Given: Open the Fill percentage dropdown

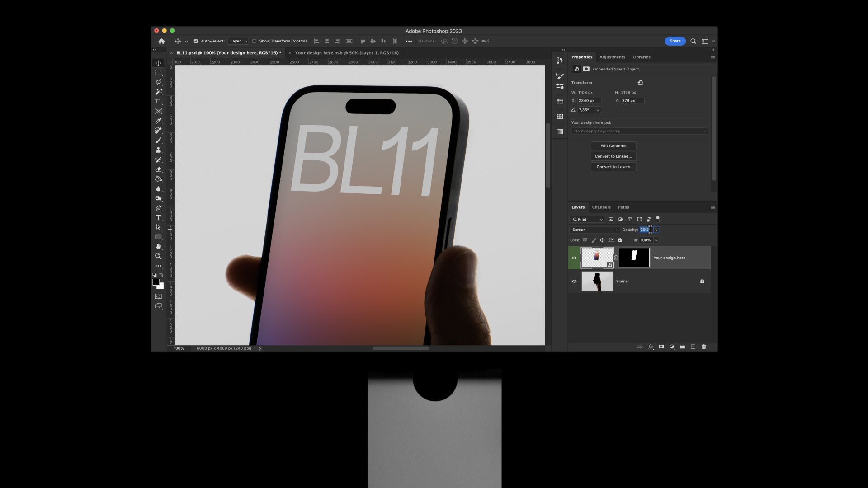Looking at the screenshot, I should point(656,240).
